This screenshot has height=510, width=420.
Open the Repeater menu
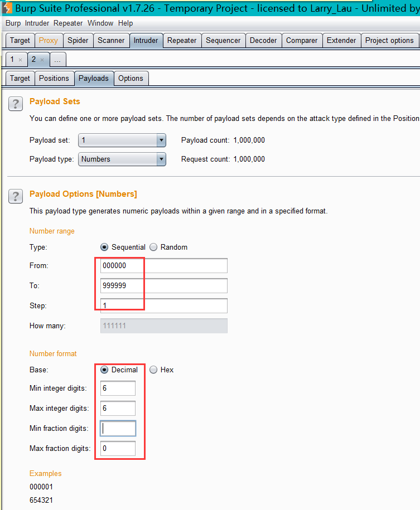pos(68,23)
